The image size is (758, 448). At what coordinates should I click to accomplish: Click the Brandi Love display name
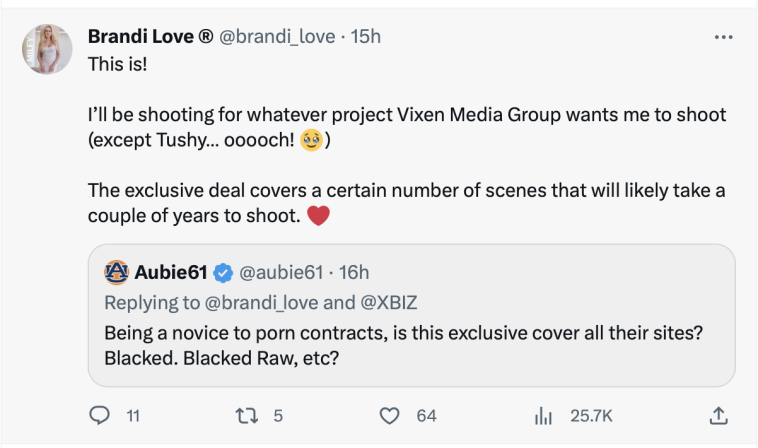click(x=150, y=37)
